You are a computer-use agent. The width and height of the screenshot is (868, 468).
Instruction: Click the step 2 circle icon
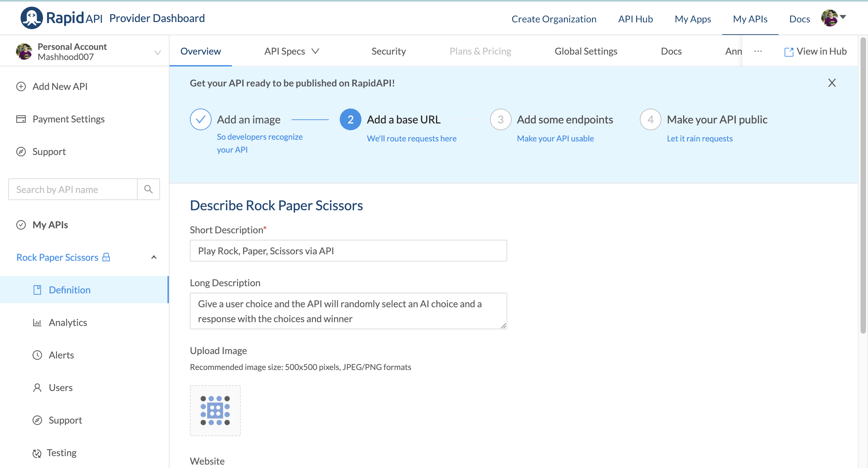click(x=351, y=119)
